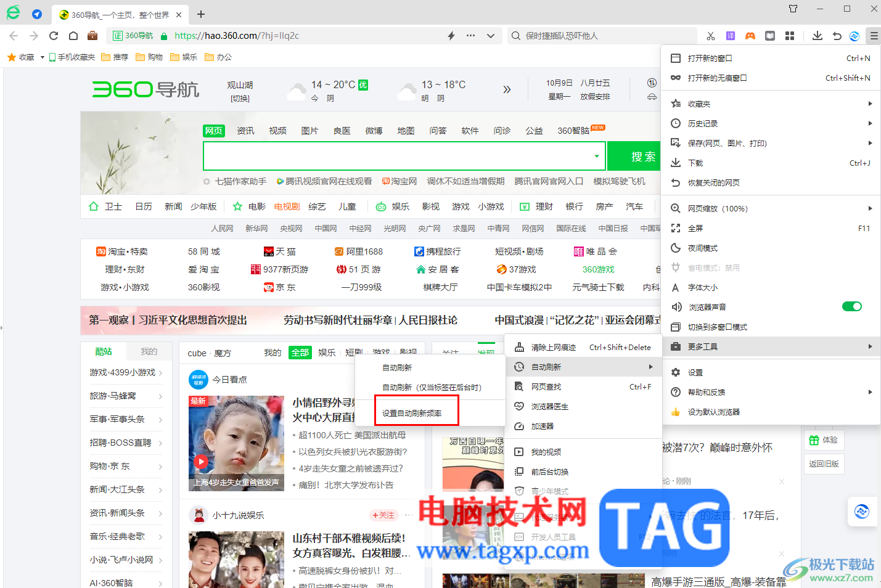This screenshot has width=881, height=588.
Task: Expand the 收藏夹 submenu
Action: coord(870,104)
